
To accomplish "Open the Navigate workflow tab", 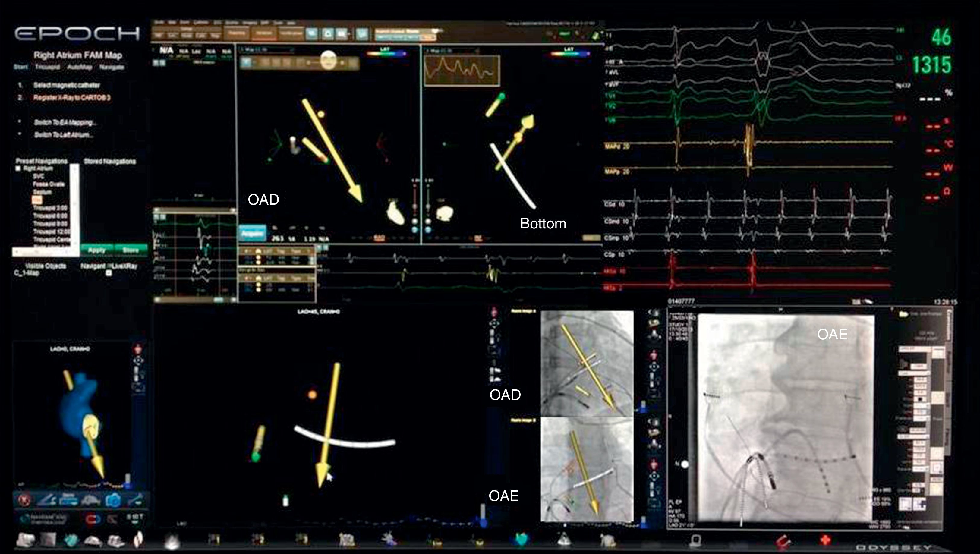I will [112, 67].
